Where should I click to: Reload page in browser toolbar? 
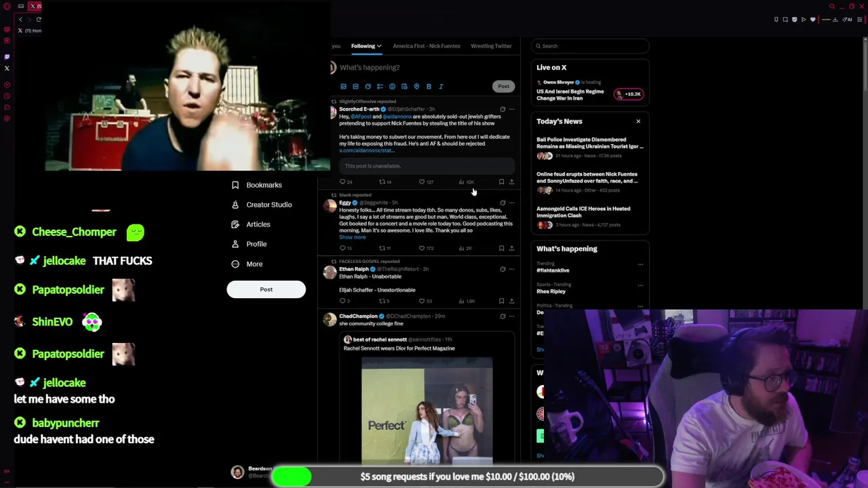[x=39, y=20]
